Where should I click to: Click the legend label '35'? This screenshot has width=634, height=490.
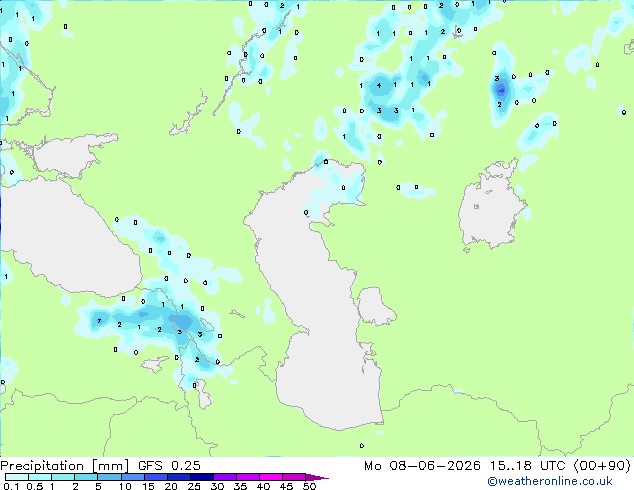(240, 486)
